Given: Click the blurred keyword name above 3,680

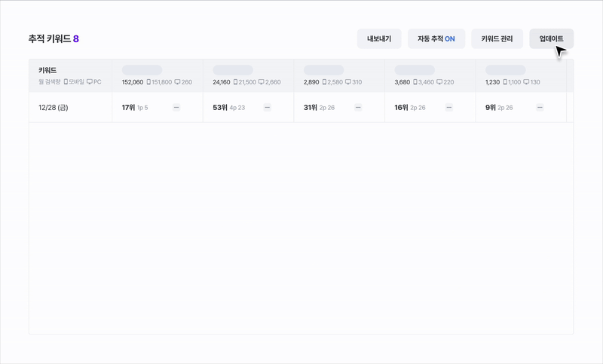Looking at the screenshot, I should (x=415, y=70).
